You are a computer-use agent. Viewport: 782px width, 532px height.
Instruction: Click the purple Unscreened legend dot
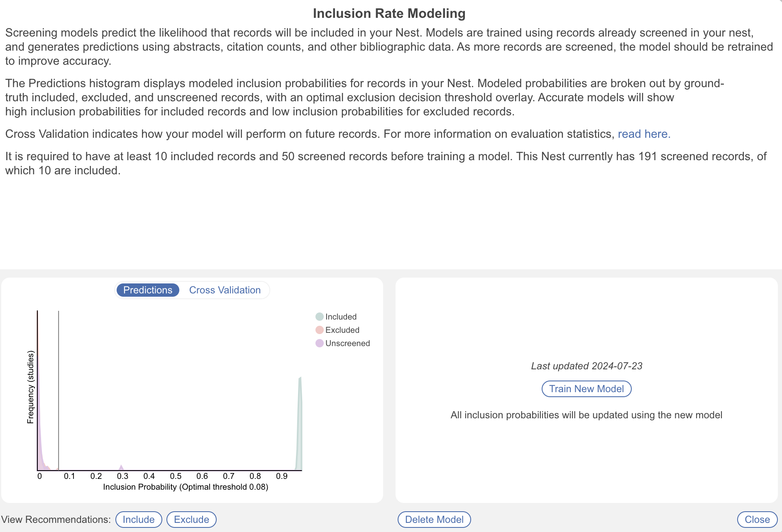pyautogui.click(x=319, y=343)
